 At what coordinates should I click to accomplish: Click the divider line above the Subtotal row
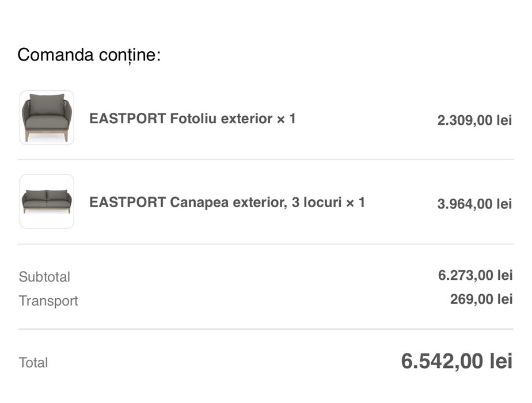pyautogui.click(x=265, y=244)
